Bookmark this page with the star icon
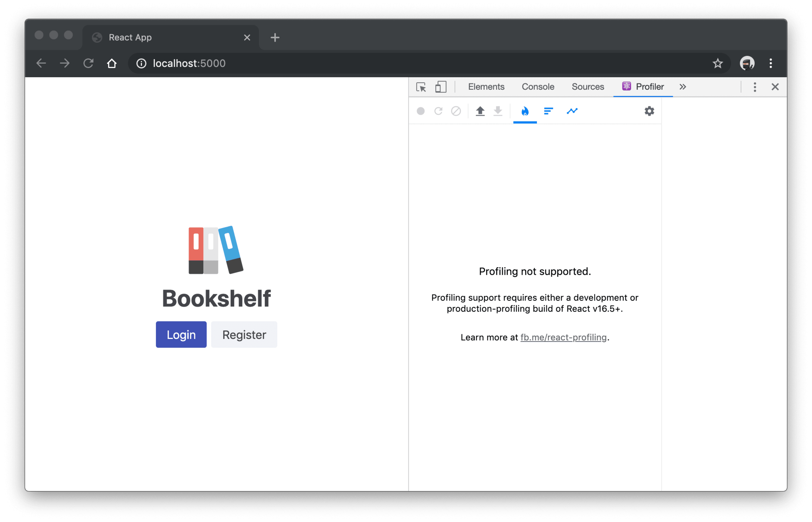The height and width of the screenshot is (522, 812). (717, 63)
